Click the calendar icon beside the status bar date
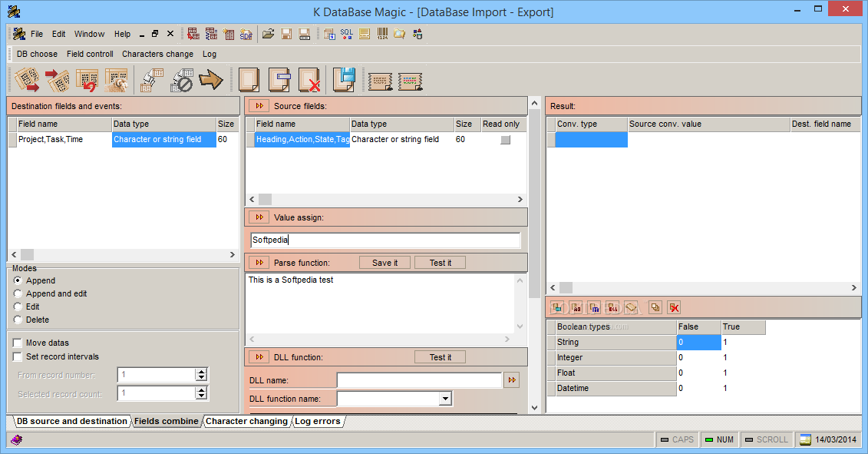Viewport: 868px width, 454px height. coord(805,439)
